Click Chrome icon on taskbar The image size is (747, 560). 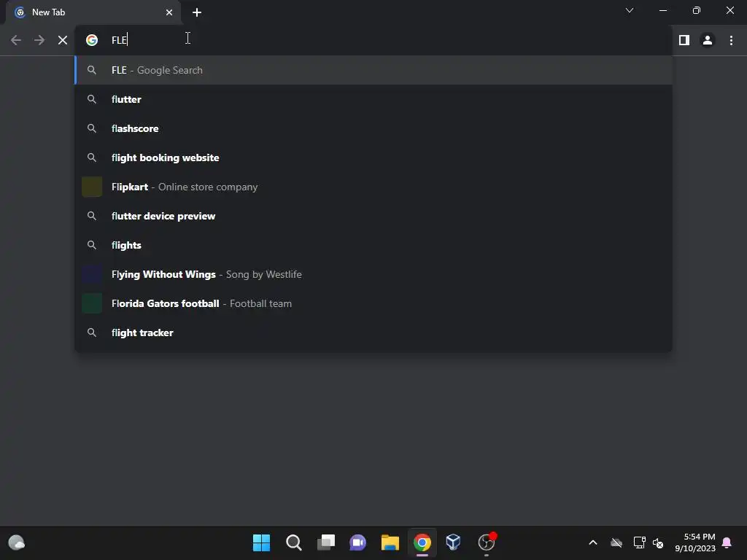click(x=422, y=542)
